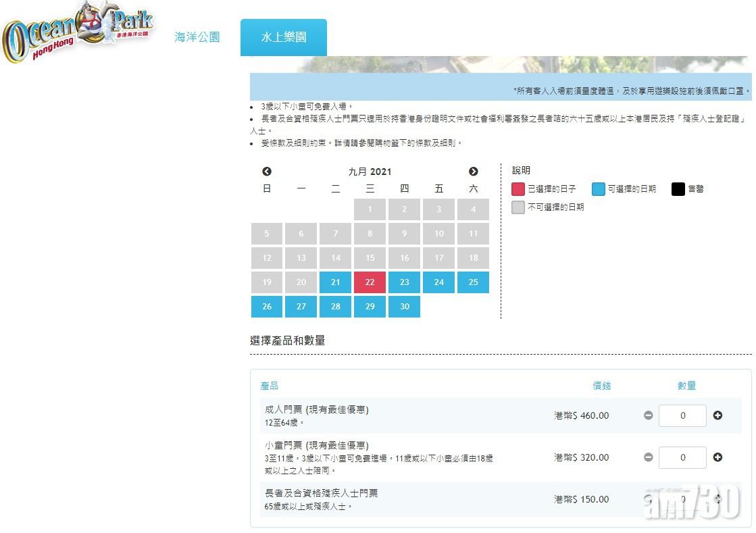This screenshot has width=756, height=533.
Task: Click the adult ticket quantity input field
Action: [x=682, y=415]
